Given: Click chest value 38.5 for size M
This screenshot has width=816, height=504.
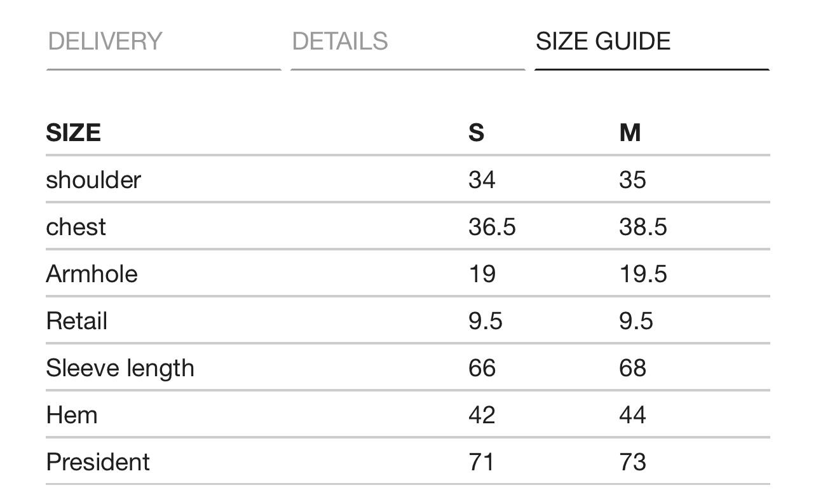Looking at the screenshot, I should [643, 227].
